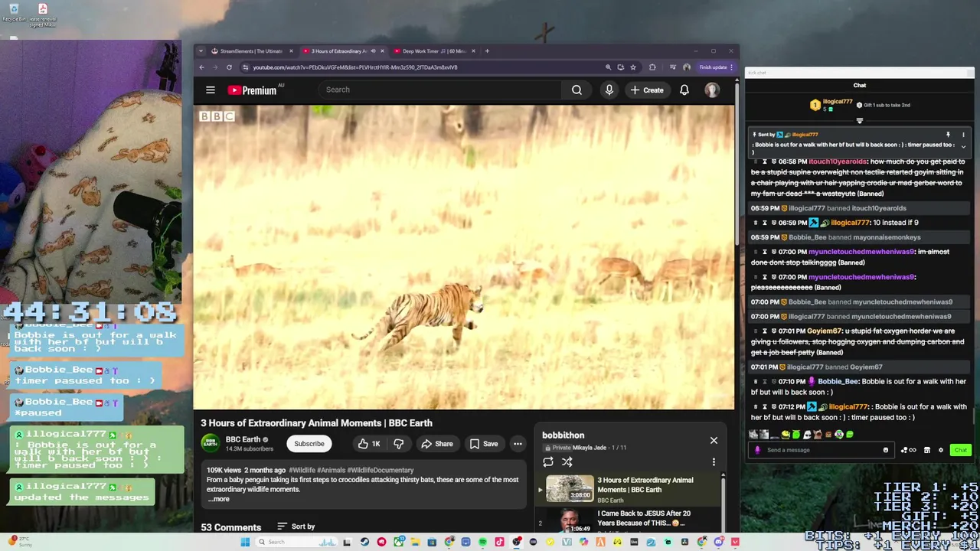The width and height of the screenshot is (980, 551).
Task: Open Chrome extensions puzzle icon
Action: [x=652, y=67]
